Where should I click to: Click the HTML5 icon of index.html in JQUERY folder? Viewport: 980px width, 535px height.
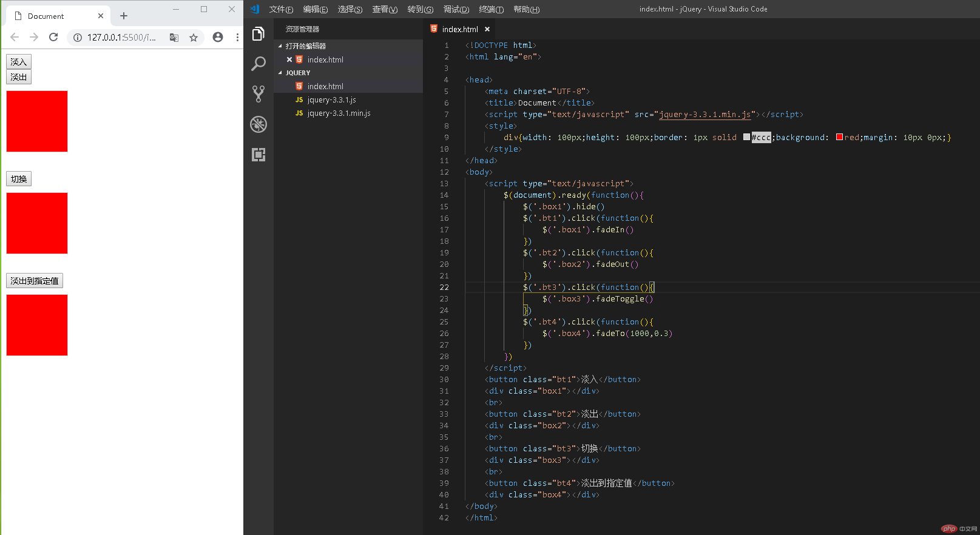click(299, 86)
